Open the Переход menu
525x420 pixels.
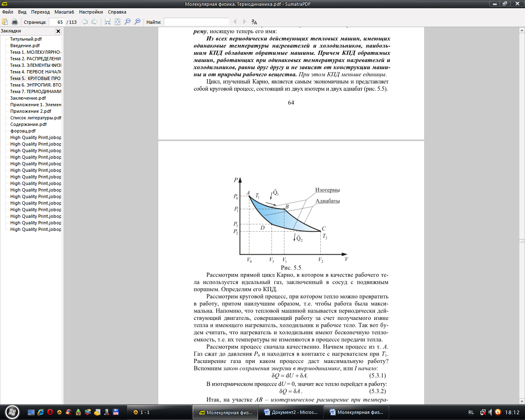tap(41, 12)
